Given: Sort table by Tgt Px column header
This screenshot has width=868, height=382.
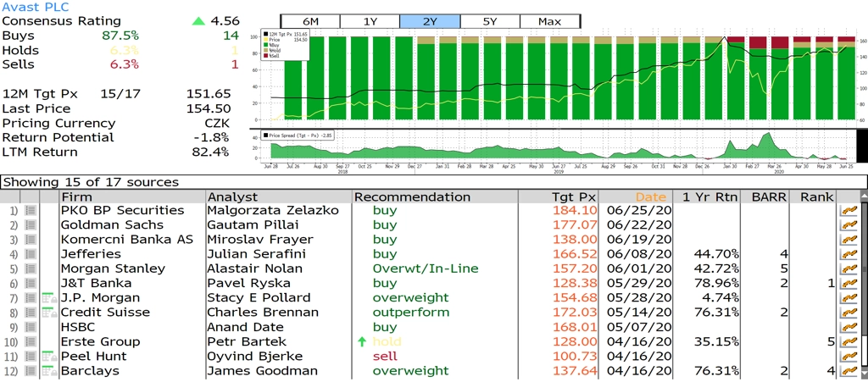Looking at the screenshot, I should [x=559, y=197].
